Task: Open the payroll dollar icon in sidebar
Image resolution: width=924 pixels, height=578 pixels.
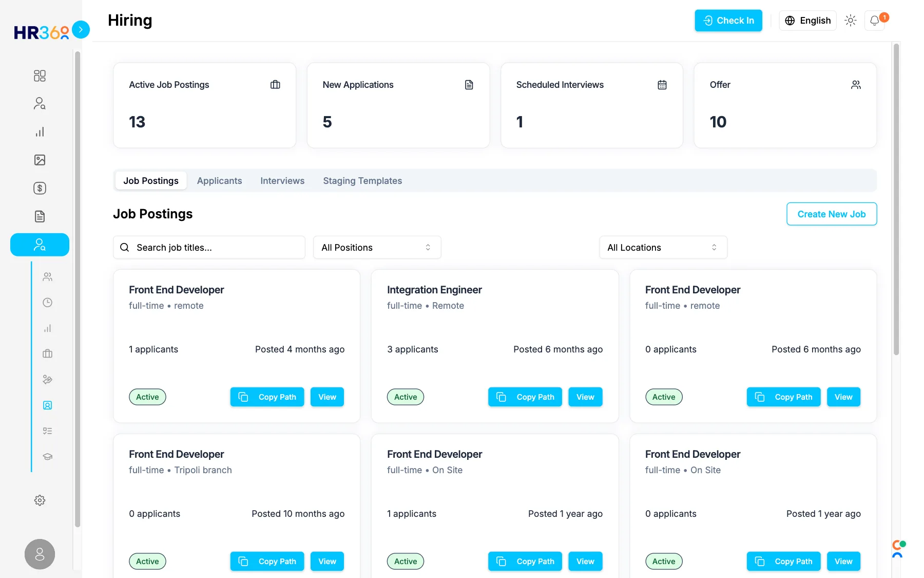Action: (40, 188)
